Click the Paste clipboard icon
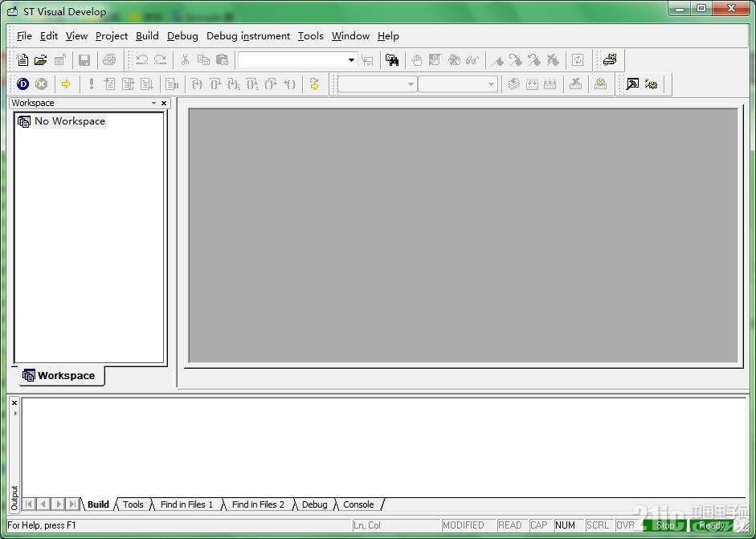This screenshot has height=539, width=756. 222,59
